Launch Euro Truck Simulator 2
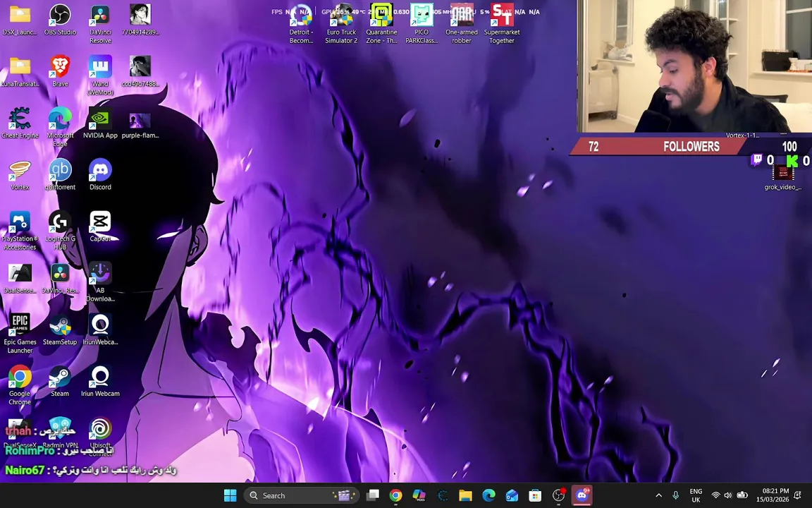 tap(341, 25)
